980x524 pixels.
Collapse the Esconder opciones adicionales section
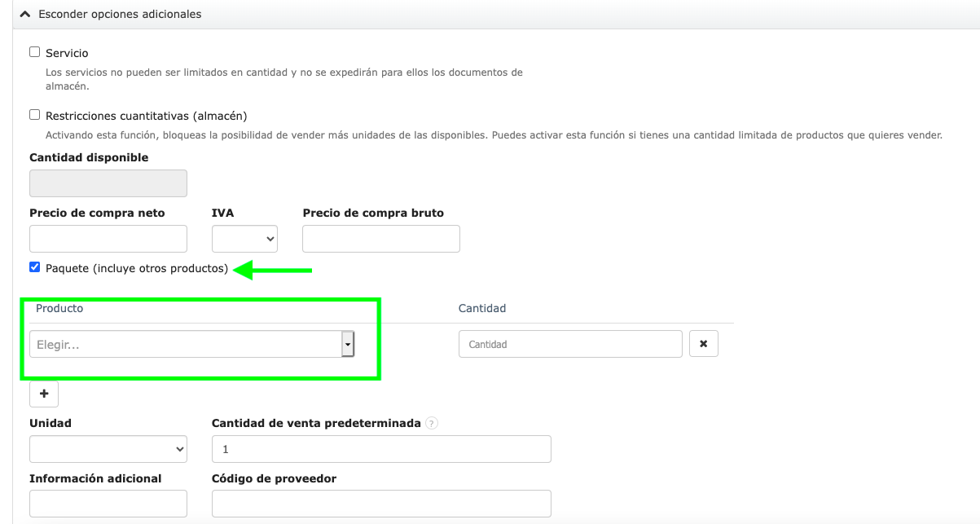[x=120, y=14]
